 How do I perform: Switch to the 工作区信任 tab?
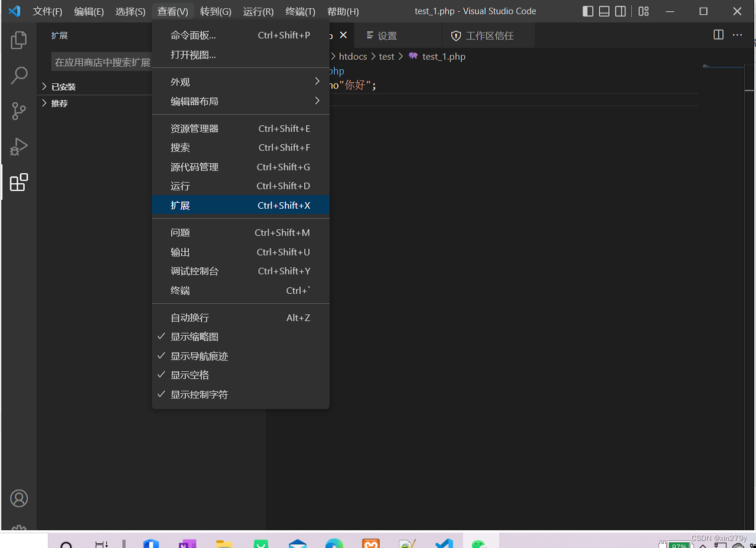pos(488,35)
